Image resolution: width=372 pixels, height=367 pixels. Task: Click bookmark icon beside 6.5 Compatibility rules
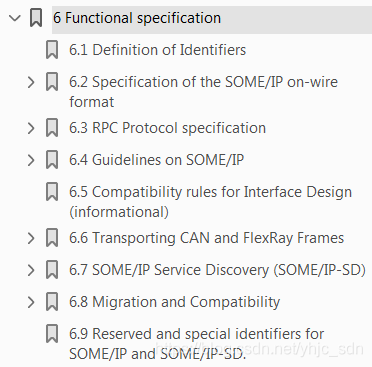pyautogui.click(x=52, y=192)
